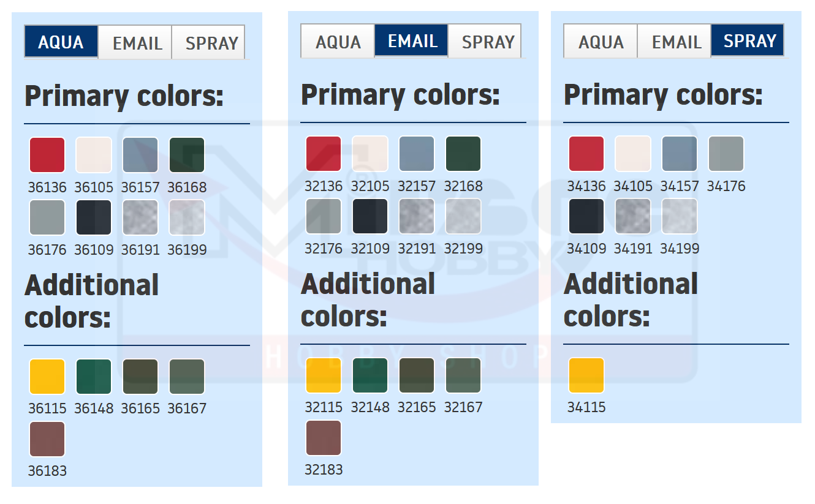The image size is (815, 504).
Task: Choose dark navy swatch 32109
Action: tap(370, 216)
